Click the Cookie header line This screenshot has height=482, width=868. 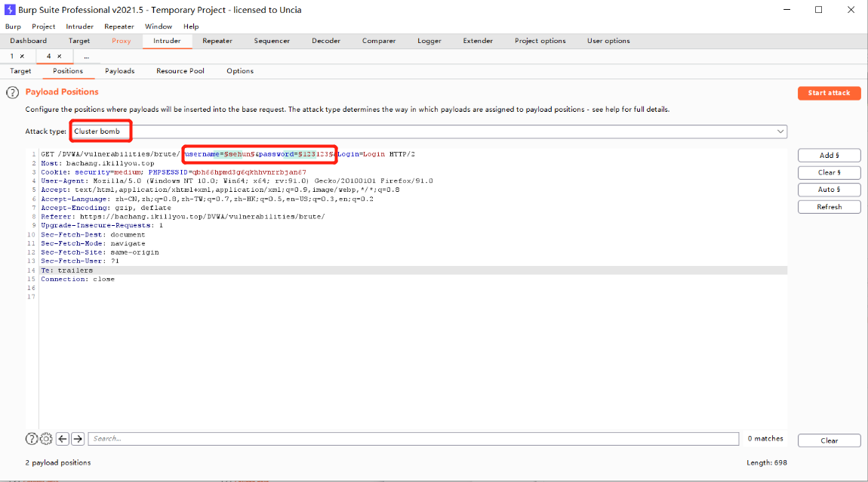(x=174, y=172)
